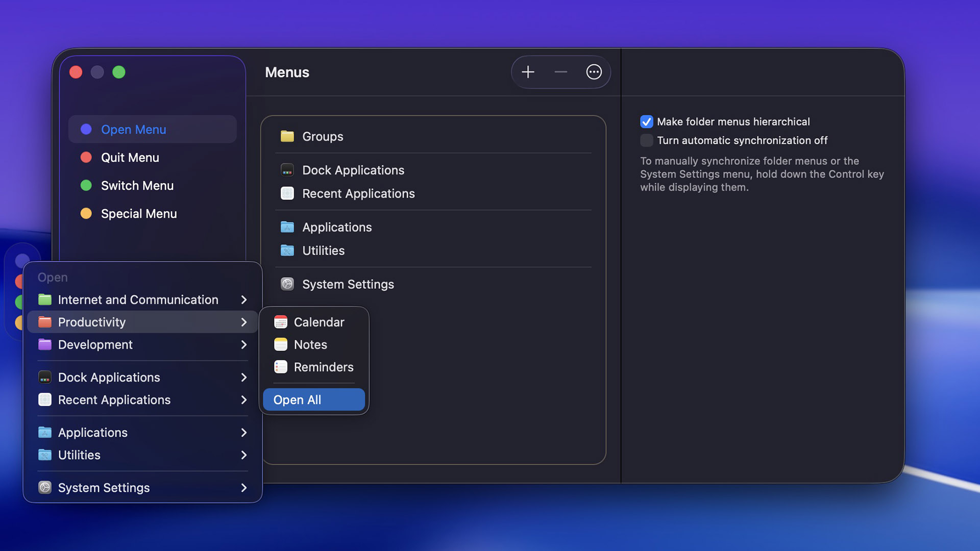The height and width of the screenshot is (551, 980).
Task: Expand Dock Applications chevron in popup
Action: click(x=244, y=377)
